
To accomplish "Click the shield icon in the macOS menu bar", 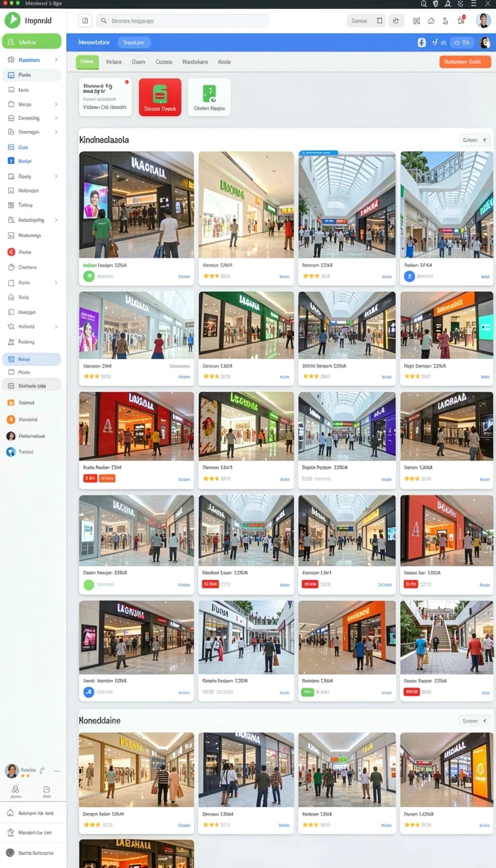I will pos(436,4).
